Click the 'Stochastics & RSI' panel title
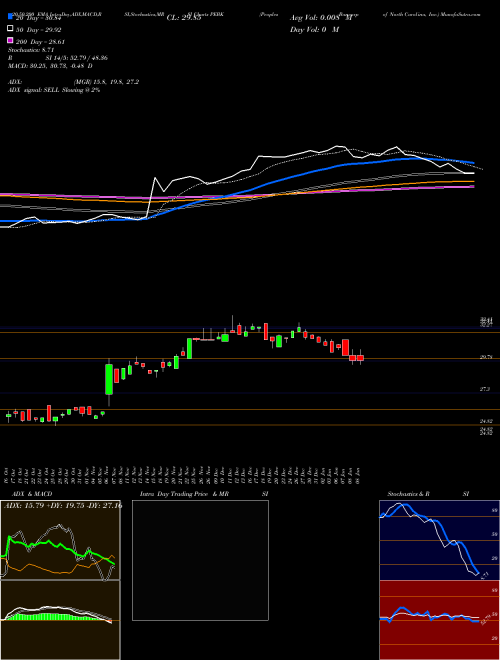The image size is (500, 660). point(428,494)
